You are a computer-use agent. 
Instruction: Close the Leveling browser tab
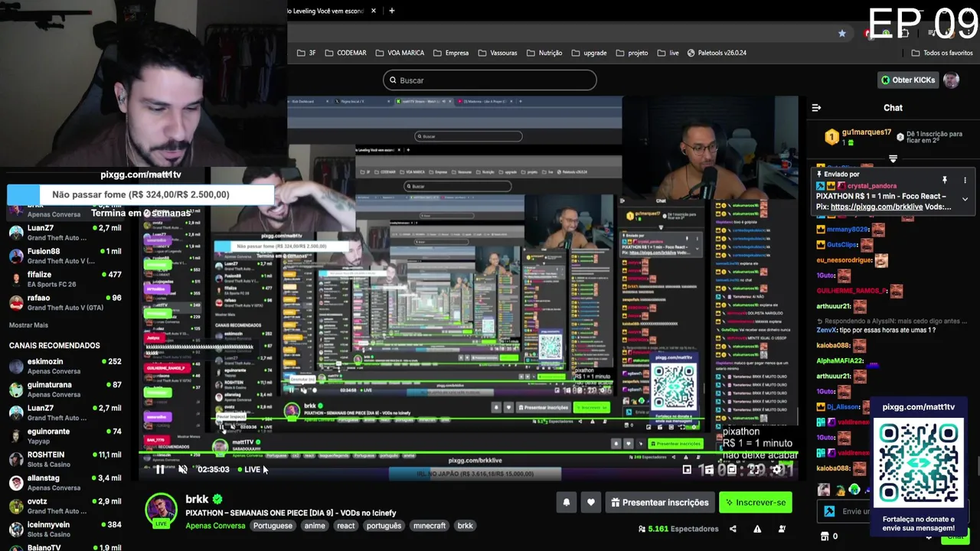point(374,11)
